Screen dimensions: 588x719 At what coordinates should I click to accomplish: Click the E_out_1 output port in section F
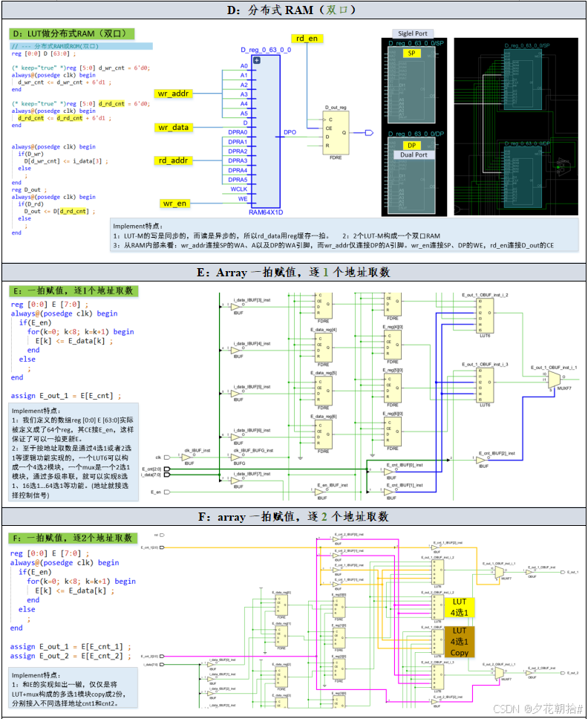pyautogui.click(x=563, y=572)
